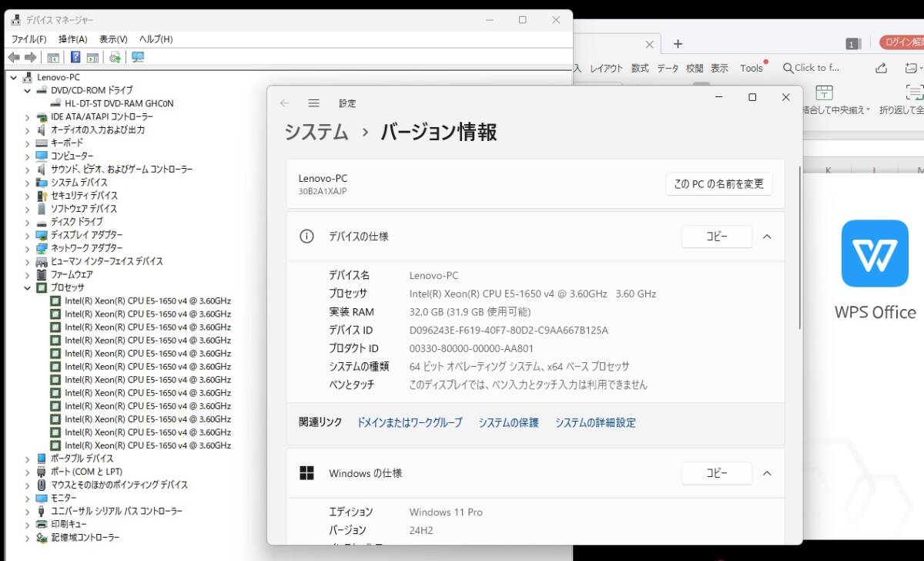Expand the キーボード node
Screen dimensions: 924x561
(28, 143)
